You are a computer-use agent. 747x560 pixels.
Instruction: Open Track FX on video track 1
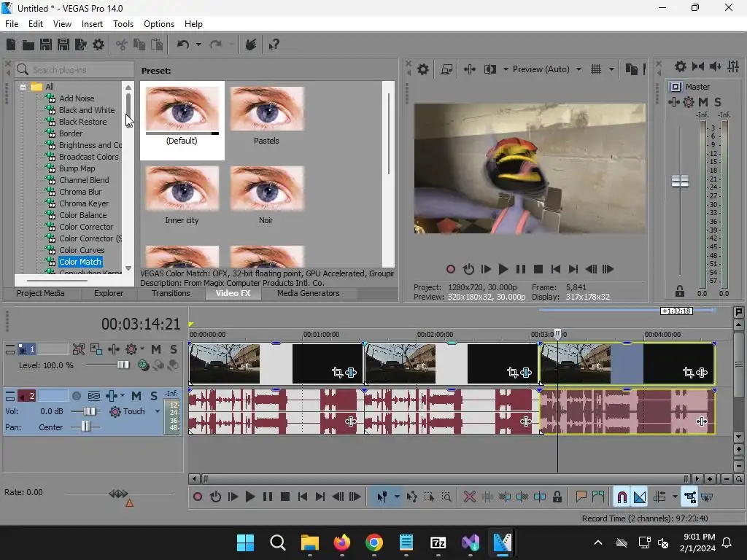point(113,349)
